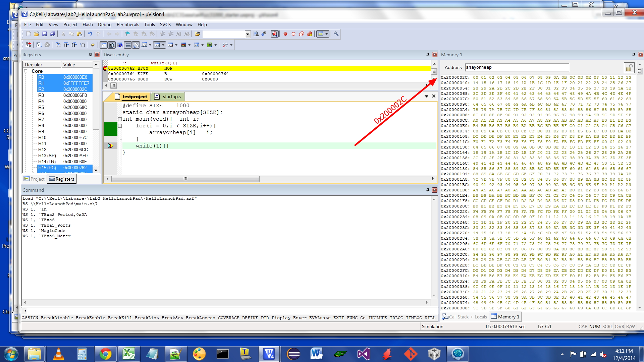Toggle the Memory 1 lock icon

pos(629,68)
